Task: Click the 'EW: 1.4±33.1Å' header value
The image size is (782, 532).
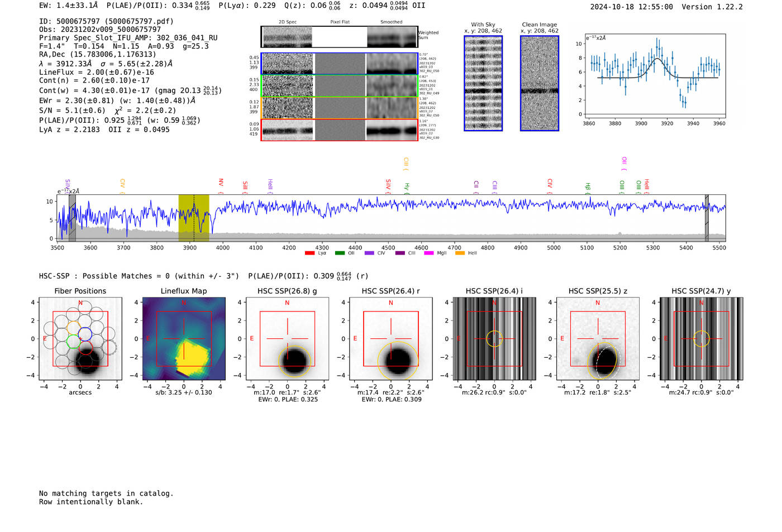Action: (x=69, y=6)
